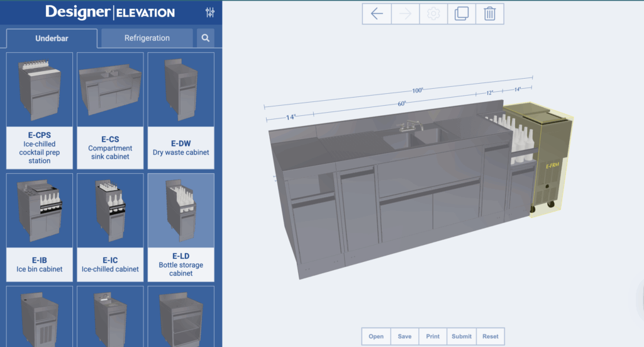644x347 pixels.
Task: Pick the E-IB ice bin cabinet
Action: pos(39,227)
